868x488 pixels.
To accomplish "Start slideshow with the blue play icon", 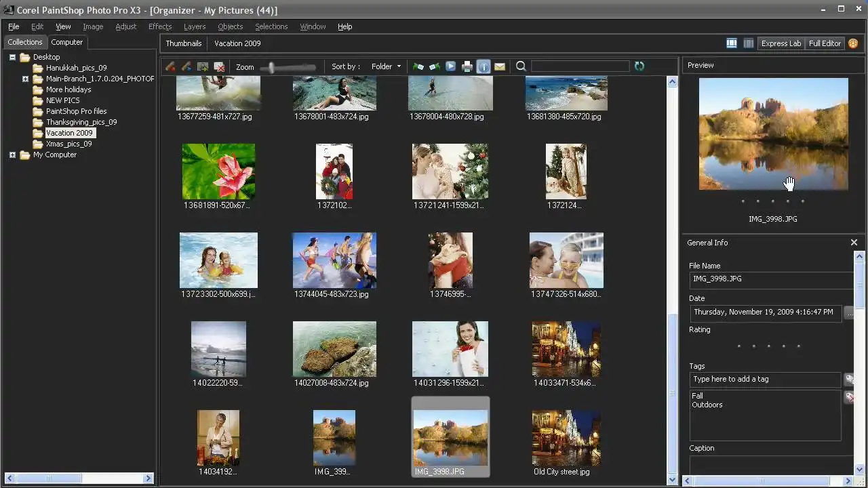I will [450, 66].
